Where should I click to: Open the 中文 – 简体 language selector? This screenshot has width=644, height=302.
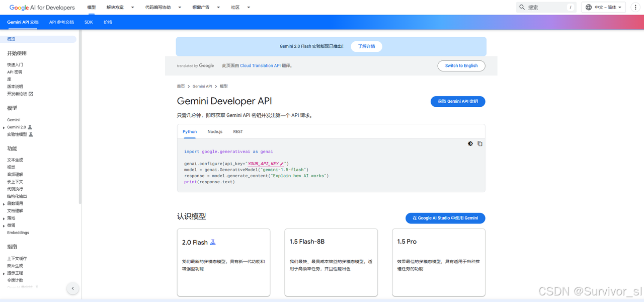[604, 7]
